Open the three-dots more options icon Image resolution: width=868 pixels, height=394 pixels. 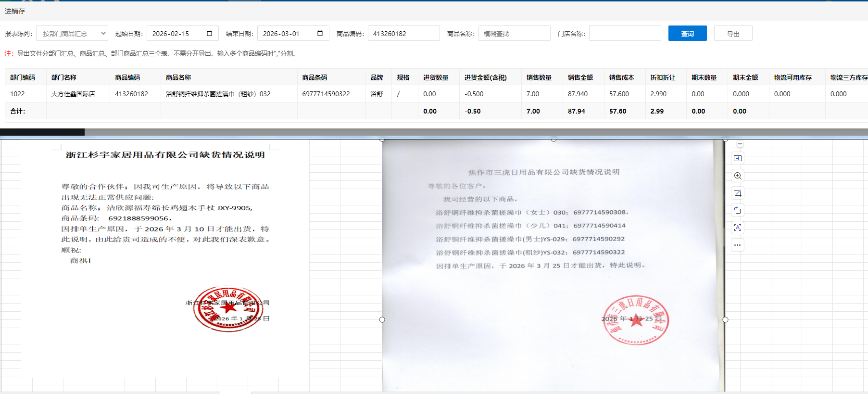[738, 245]
